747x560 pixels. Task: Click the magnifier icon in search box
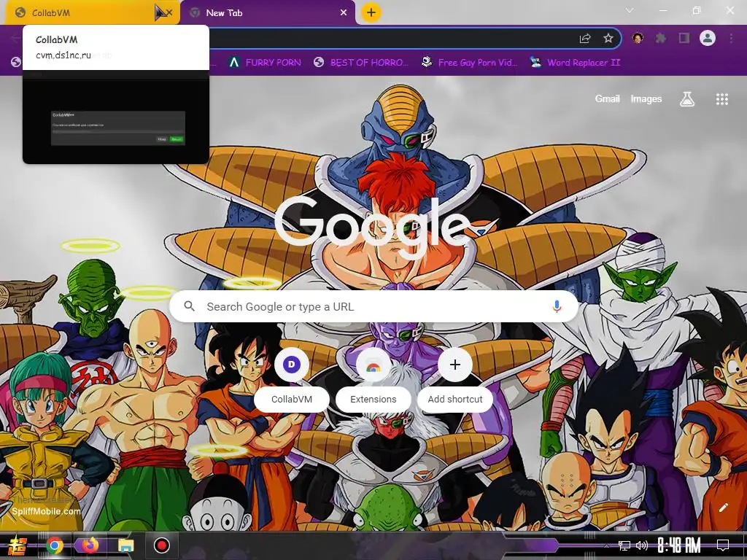click(x=189, y=306)
